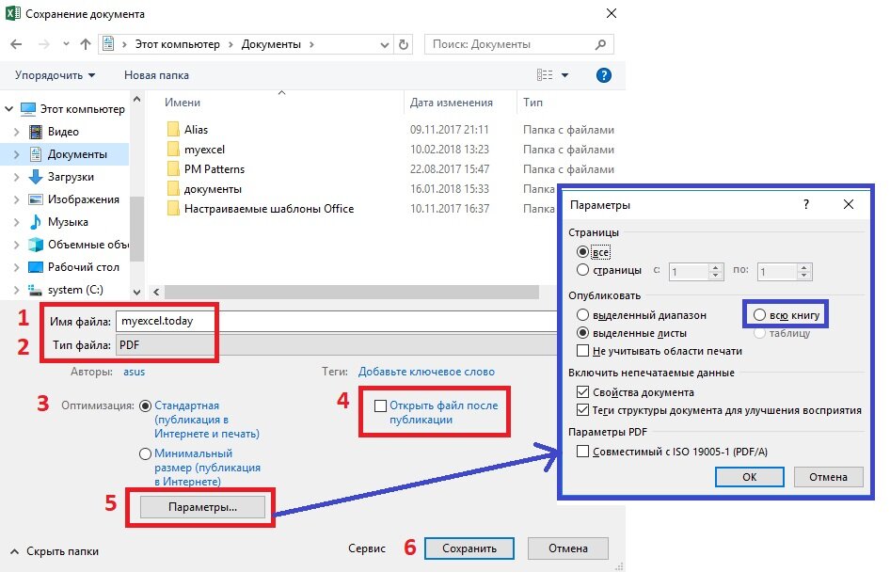Collapse the Этот компьютер tree node
The height and width of the screenshot is (588, 890).
(x=9, y=108)
